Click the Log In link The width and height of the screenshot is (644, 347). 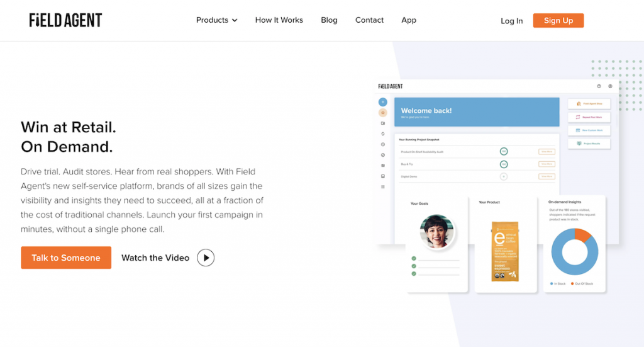(512, 21)
